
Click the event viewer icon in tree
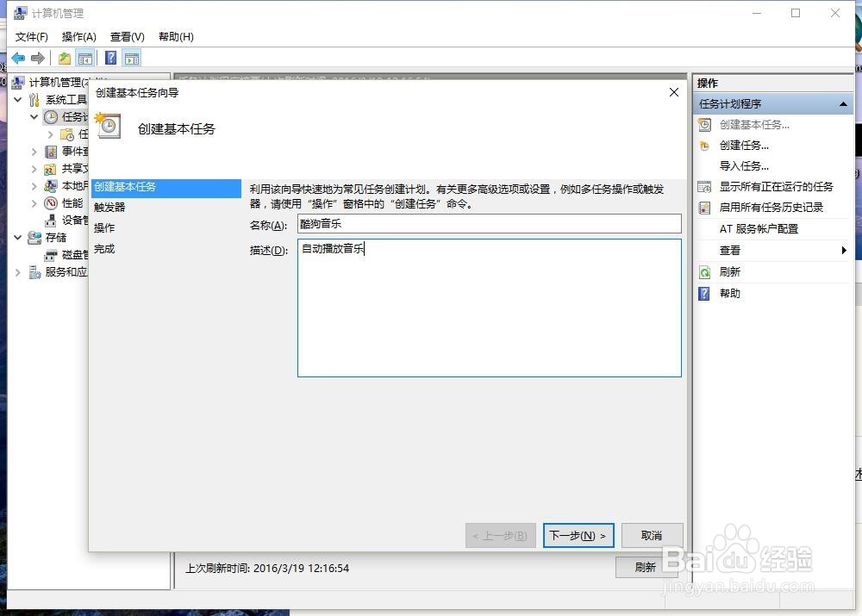51,151
